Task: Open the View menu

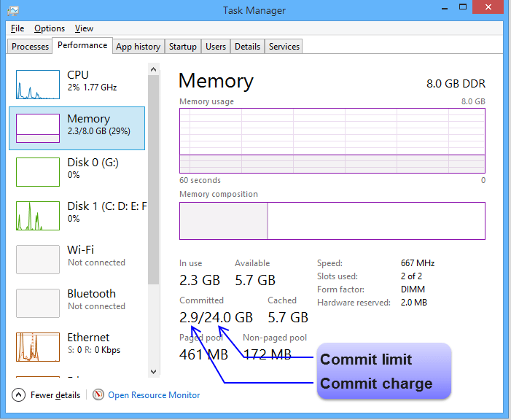Action: tap(84, 28)
